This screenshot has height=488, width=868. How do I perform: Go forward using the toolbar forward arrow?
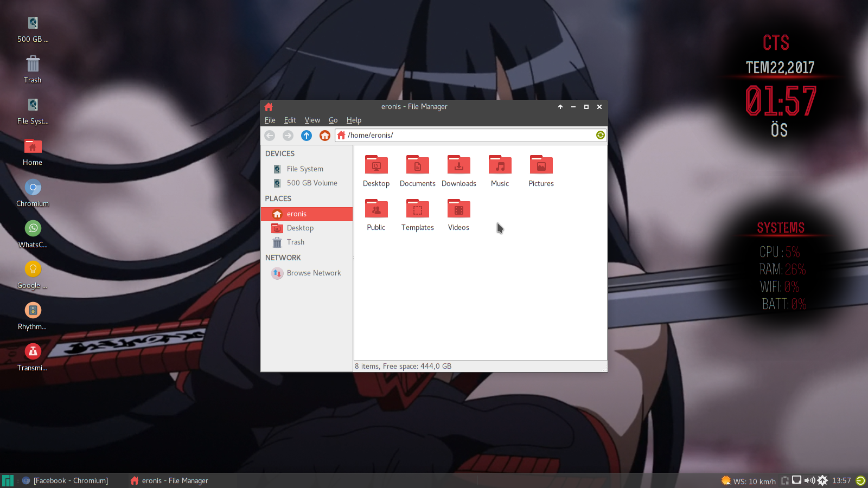[288, 136]
